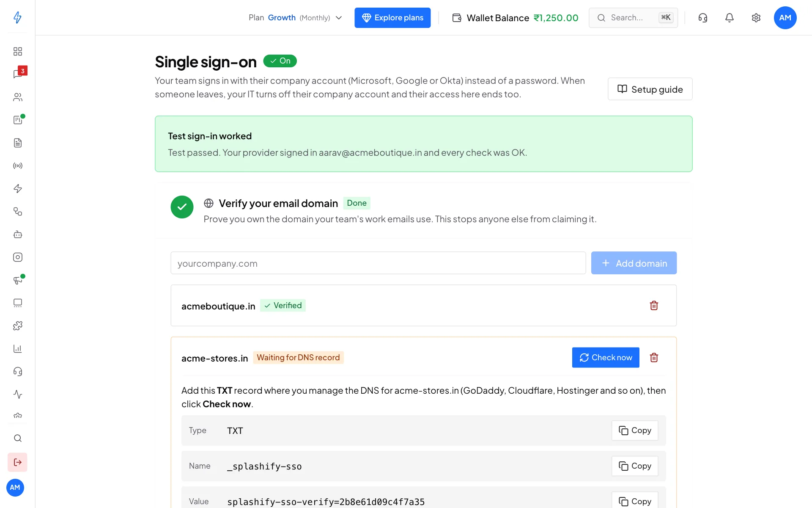Open the Setup guide
Screen dimensions: 812x508
(650, 89)
